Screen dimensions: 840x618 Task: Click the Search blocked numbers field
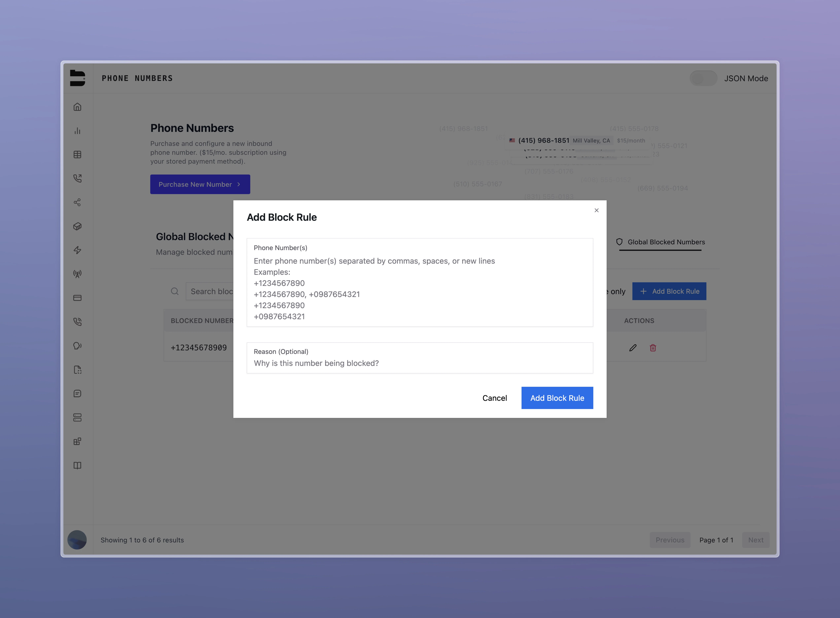pyautogui.click(x=210, y=291)
